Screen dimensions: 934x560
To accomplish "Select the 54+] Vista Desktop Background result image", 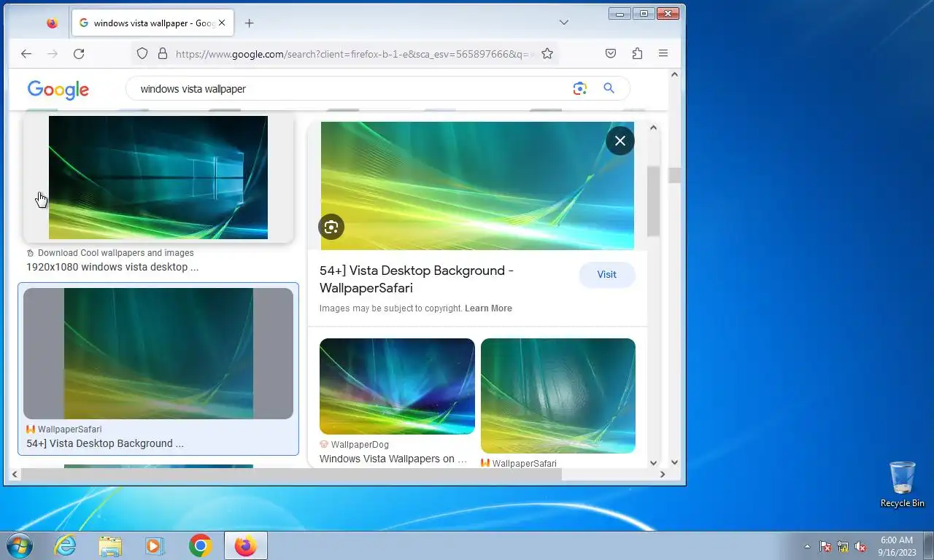I will tap(158, 354).
